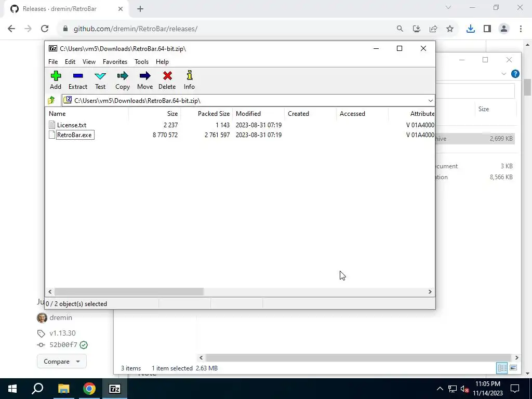Click the dremin author link
This screenshot has width=532, height=399.
[61, 317]
